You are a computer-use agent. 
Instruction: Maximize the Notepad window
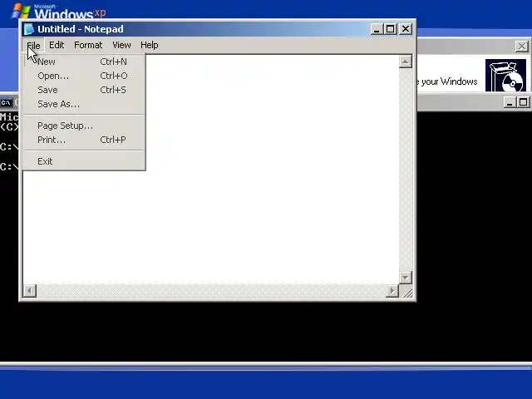coord(390,29)
